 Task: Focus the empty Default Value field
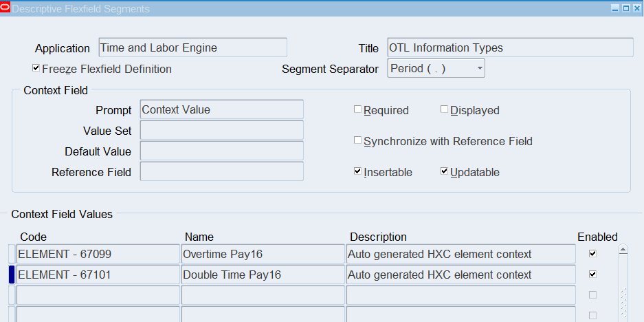[221, 151]
